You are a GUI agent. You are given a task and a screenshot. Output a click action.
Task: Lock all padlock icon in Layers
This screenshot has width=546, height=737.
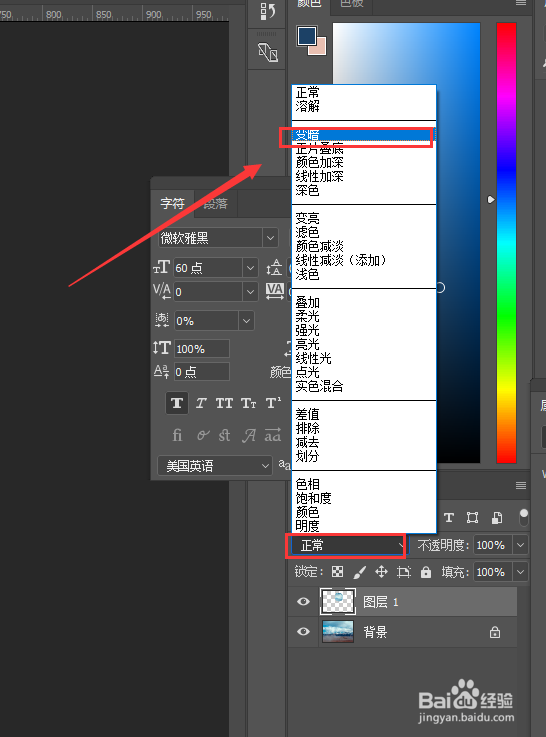point(426,572)
